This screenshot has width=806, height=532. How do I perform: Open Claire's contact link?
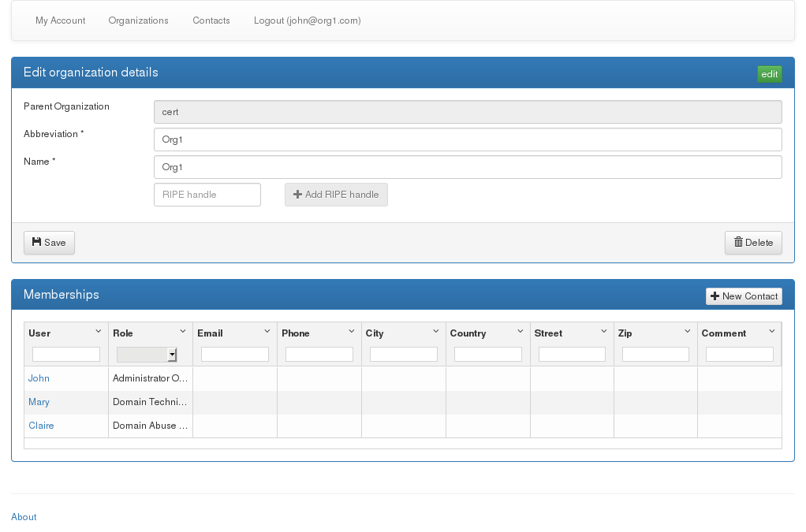pyautogui.click(x=41, y=426)
